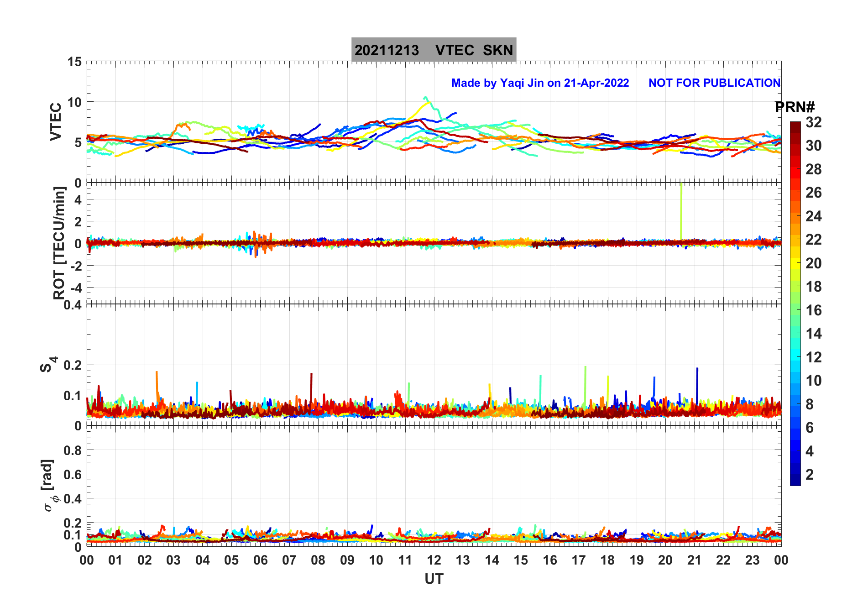Click the VTEC y-axis label
Viewport: 868px width, 607px height.
pyautogui.click(x=56, y=122)
